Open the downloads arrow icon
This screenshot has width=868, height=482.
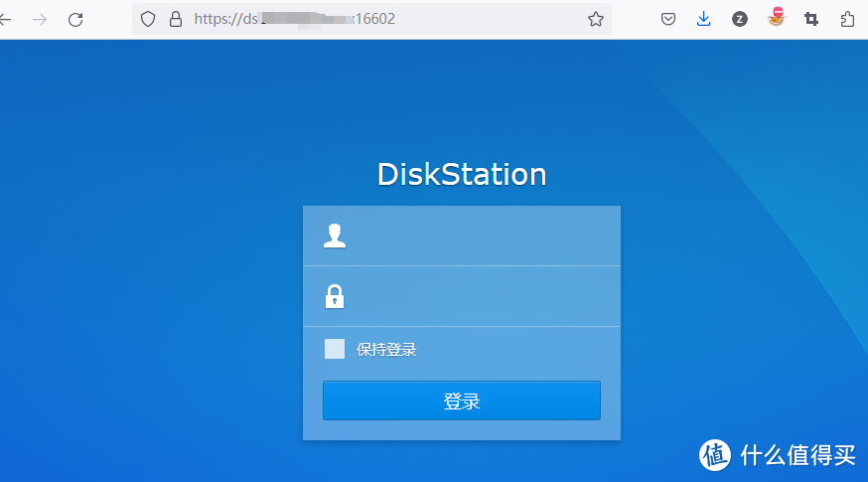pos(703,19)
